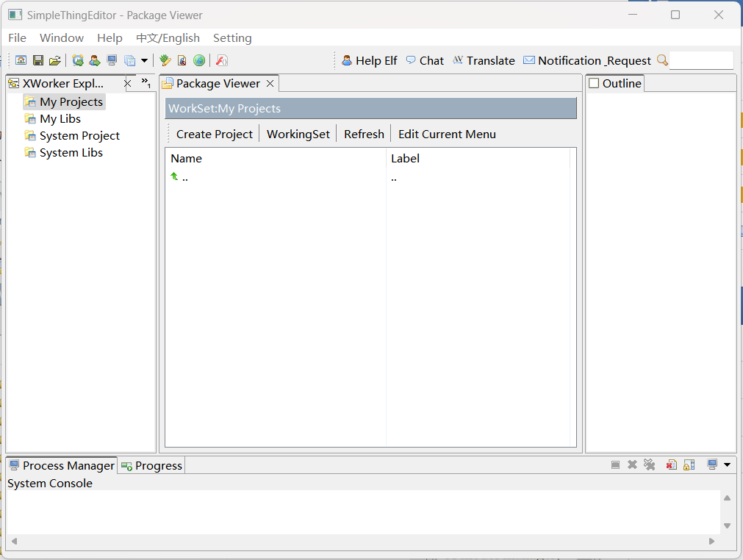
Task: Click the floppy disk save icon
Action: [38, 60]
